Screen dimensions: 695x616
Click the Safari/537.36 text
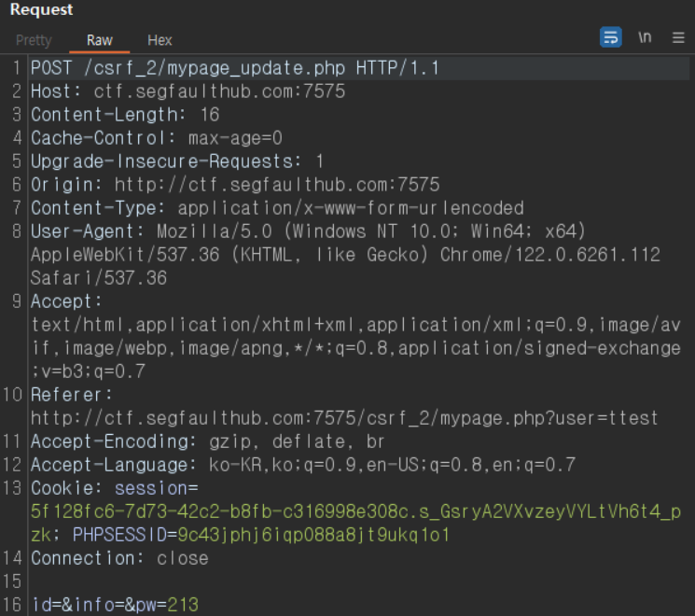98,278
